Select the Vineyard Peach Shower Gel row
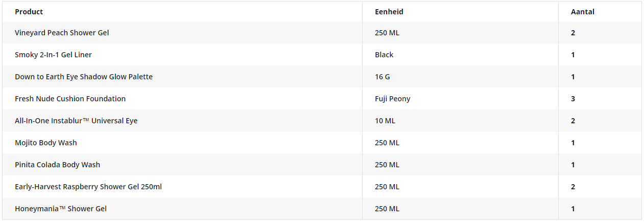The height and width of the screenshot is (222, 644). click(x=322, y=33)
